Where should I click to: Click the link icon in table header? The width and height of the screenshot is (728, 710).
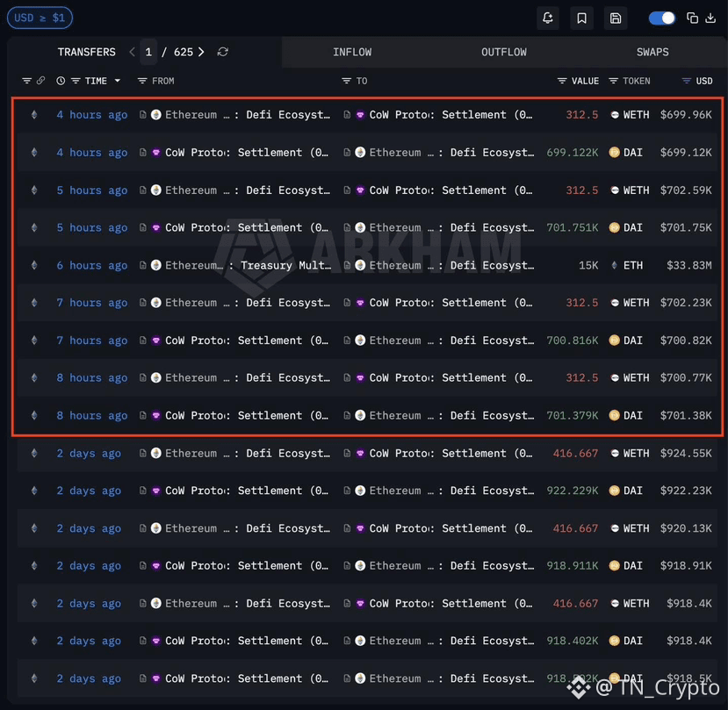41,81
